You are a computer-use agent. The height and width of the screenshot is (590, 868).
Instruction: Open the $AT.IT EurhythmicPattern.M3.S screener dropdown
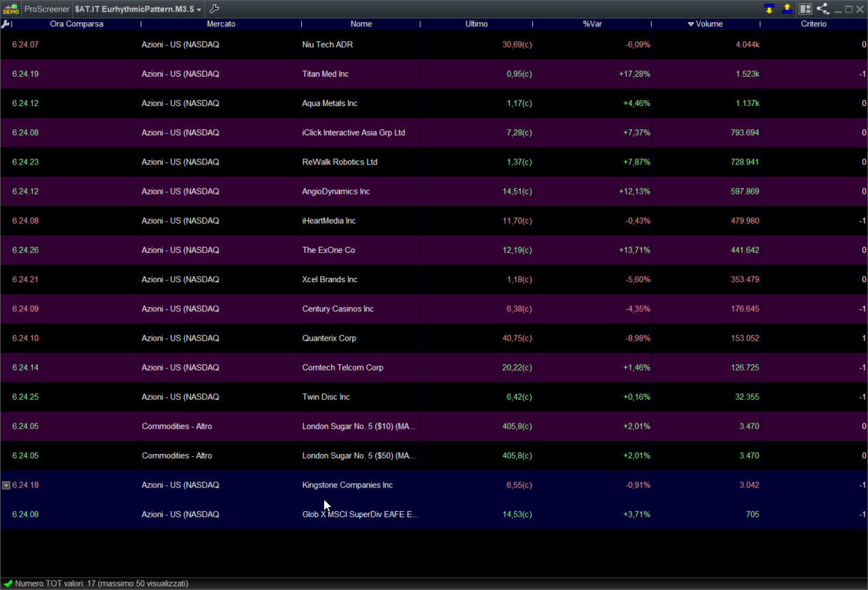coord(138,10)
